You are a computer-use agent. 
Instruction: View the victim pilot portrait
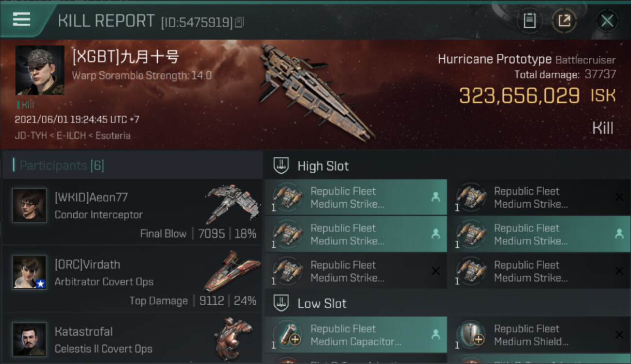point(40,70)
